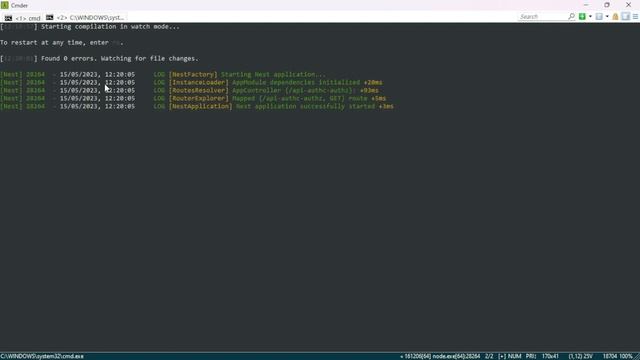Create new console with green plus icon
Image resolution: width=640 pixels, height=360 pixels.
[582, 16]
